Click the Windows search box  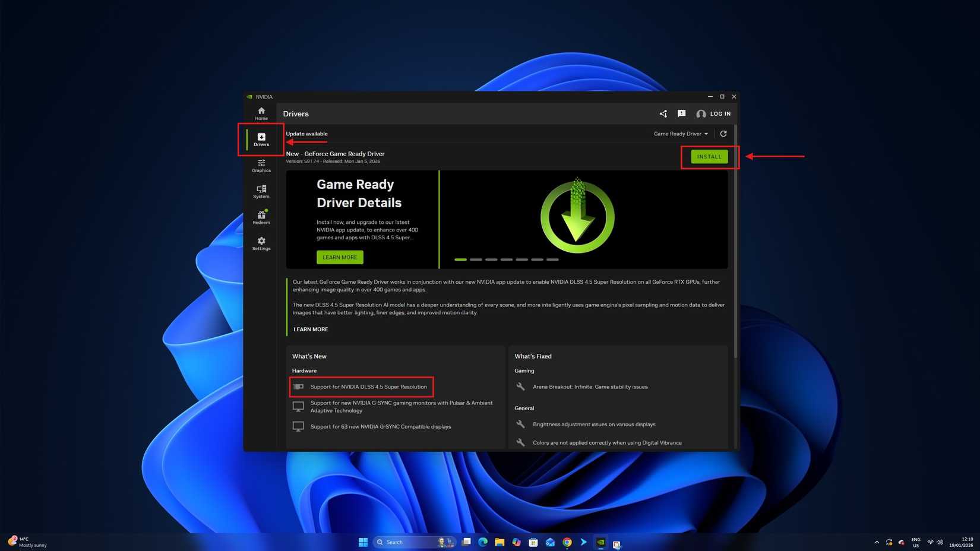tap(404, 542)
